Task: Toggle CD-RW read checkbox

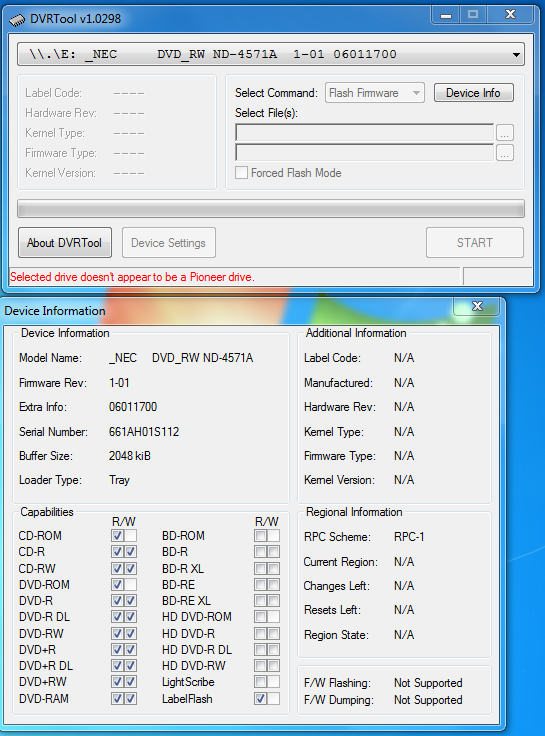Action: click(117, 568)
